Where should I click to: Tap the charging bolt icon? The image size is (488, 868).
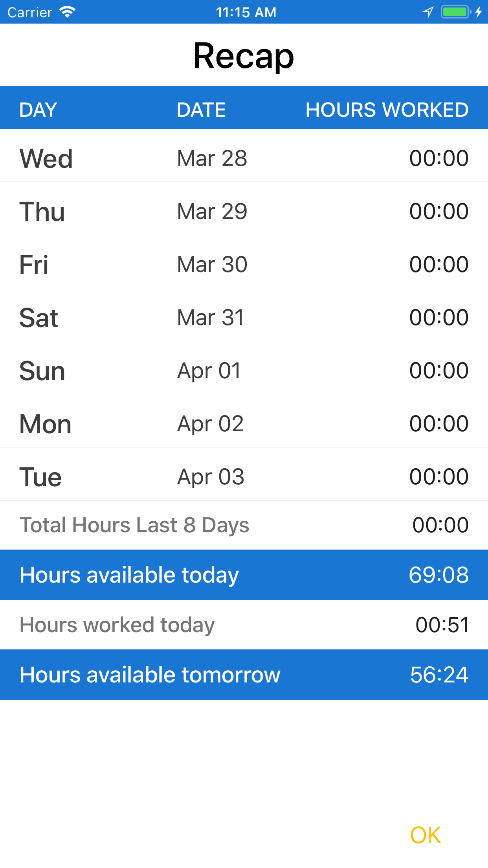coord(479,12)
